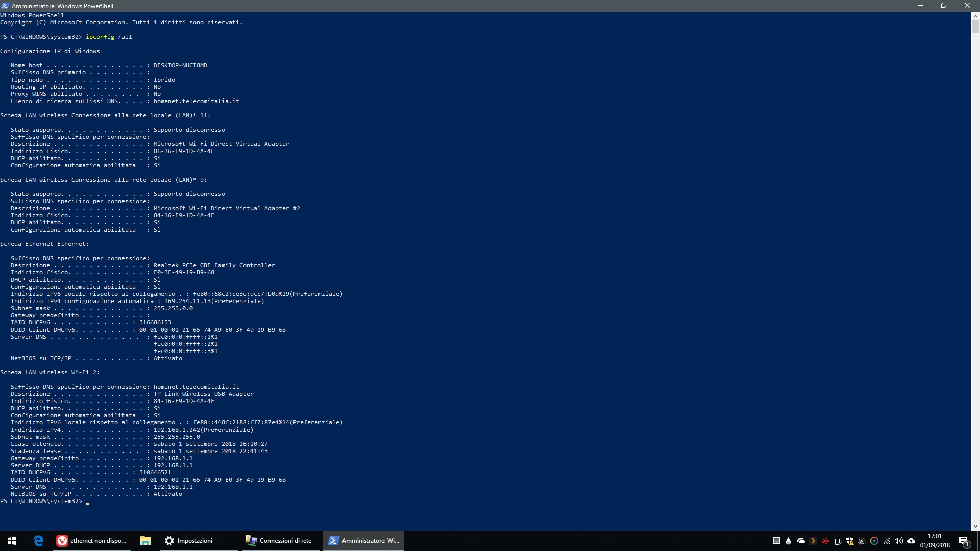The width and height of the screenshot is (980, 551).
Task: Click the Server DHCP 192.168.1.1 line
Action: (x=102, y=465)
